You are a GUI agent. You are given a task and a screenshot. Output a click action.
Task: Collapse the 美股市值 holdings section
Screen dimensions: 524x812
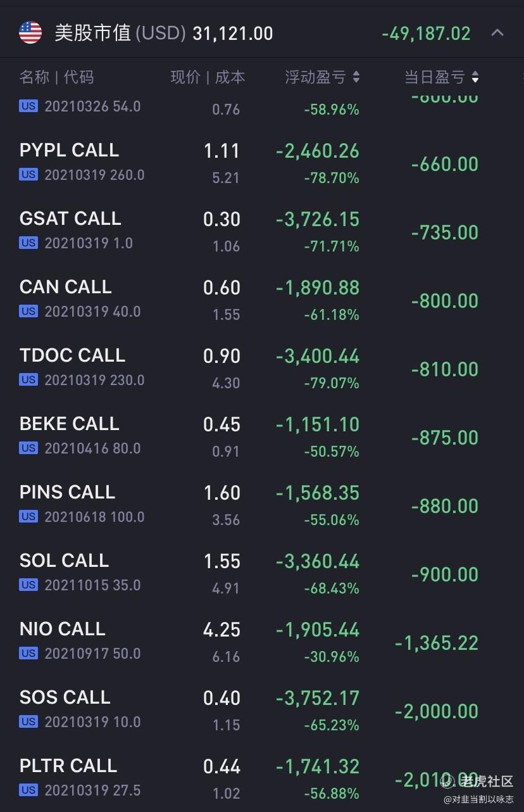497,32
